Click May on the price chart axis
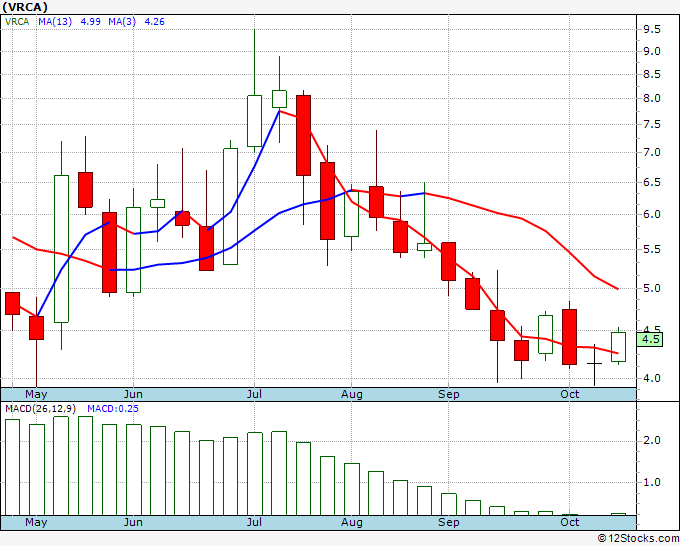This screenshot has width=680, height=546. pyautogui.click(x=36, y=394)
